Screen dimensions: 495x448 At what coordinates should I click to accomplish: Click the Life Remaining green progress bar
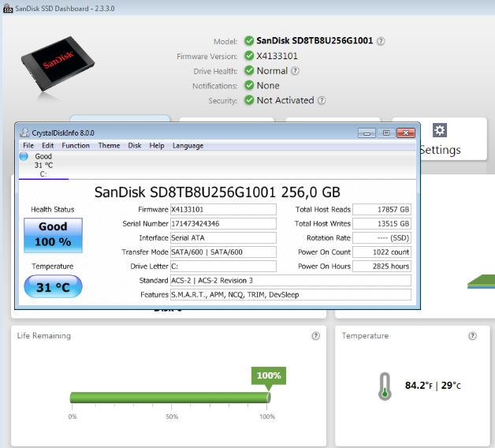point(169,397)
